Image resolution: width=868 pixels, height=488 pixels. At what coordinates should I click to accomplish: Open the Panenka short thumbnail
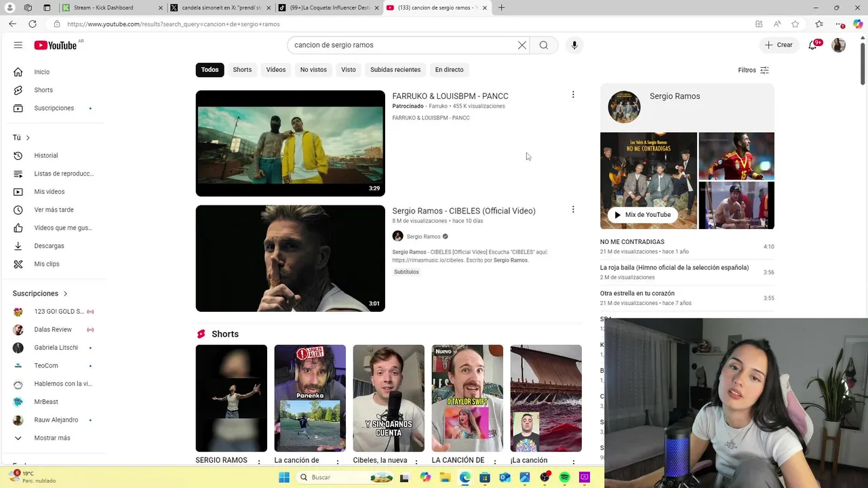point(310,399)
